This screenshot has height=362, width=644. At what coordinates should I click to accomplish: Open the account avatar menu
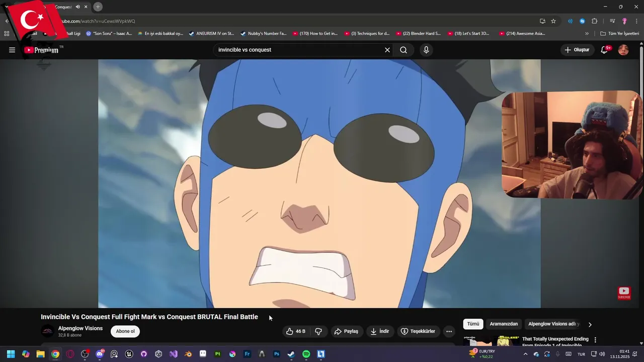[623, 50]
